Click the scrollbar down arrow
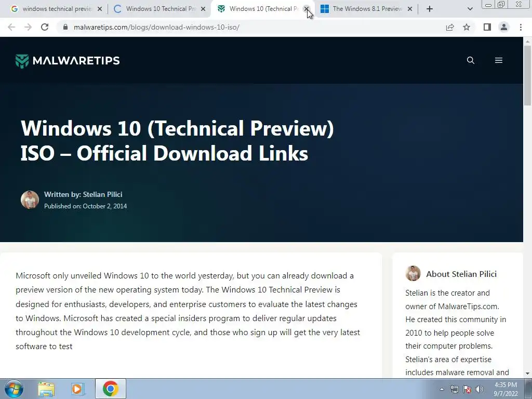532x399 pixels. (527, 374)
